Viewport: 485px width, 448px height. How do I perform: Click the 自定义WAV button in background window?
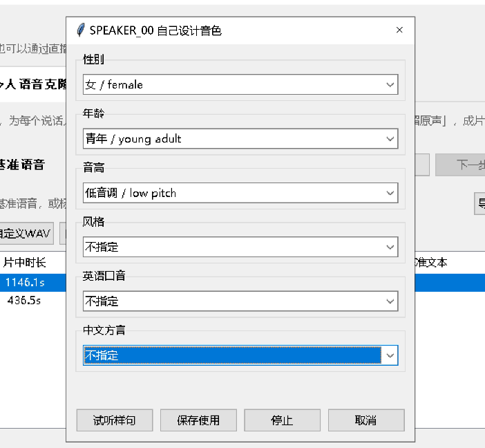point(26,234)
